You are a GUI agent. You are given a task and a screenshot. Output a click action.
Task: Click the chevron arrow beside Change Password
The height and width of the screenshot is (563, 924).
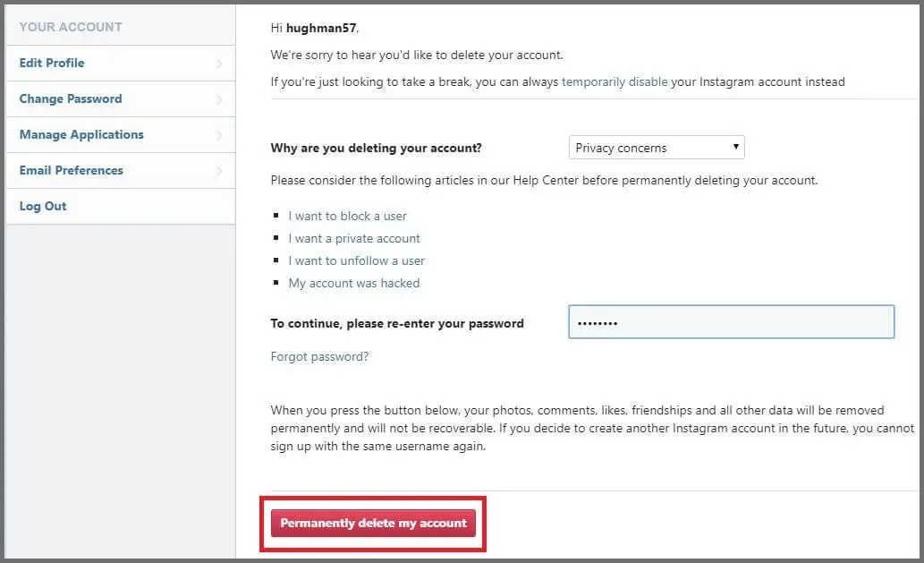pos(220,99)
